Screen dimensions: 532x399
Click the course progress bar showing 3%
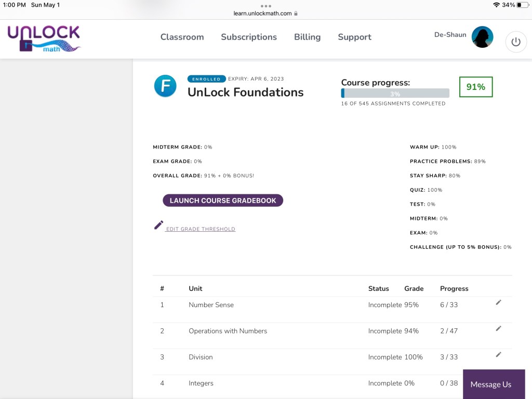tap(395, 92)
